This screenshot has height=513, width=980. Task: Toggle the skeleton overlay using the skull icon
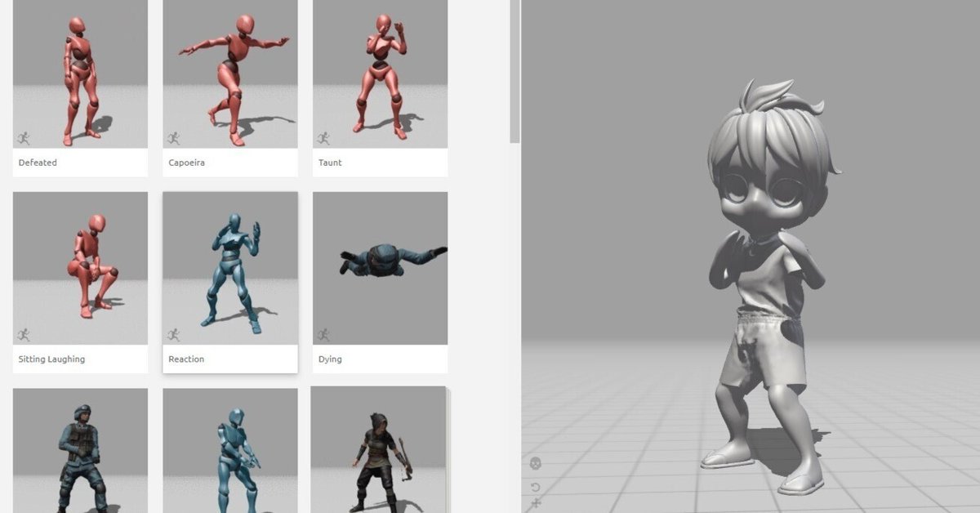pyautogui.click(x=536, y=462)
